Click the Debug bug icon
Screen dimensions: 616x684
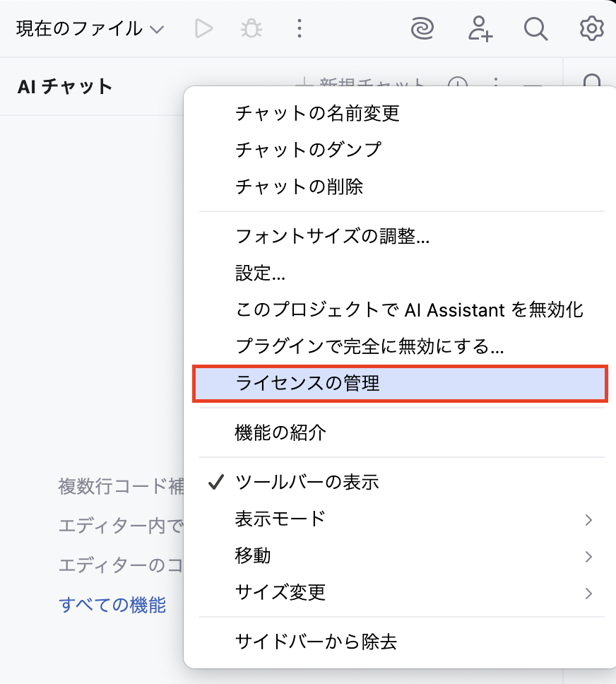[251, 28]
